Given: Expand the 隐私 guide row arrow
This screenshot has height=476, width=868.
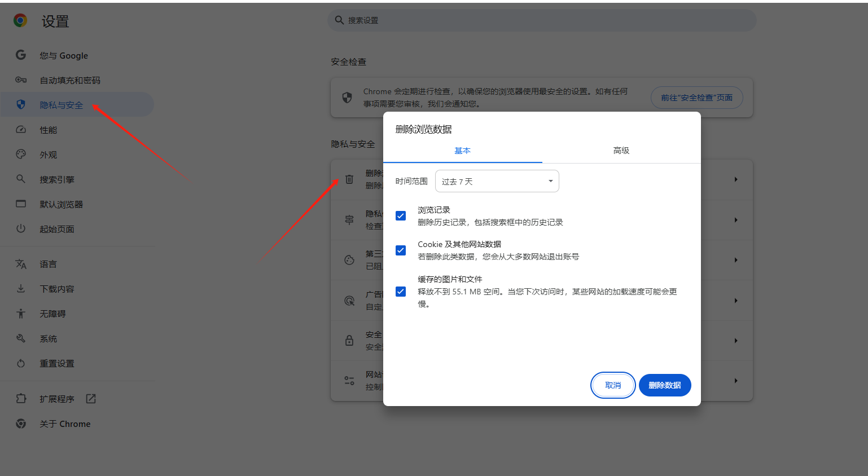Looking at the screenshot, I should 736,220.
